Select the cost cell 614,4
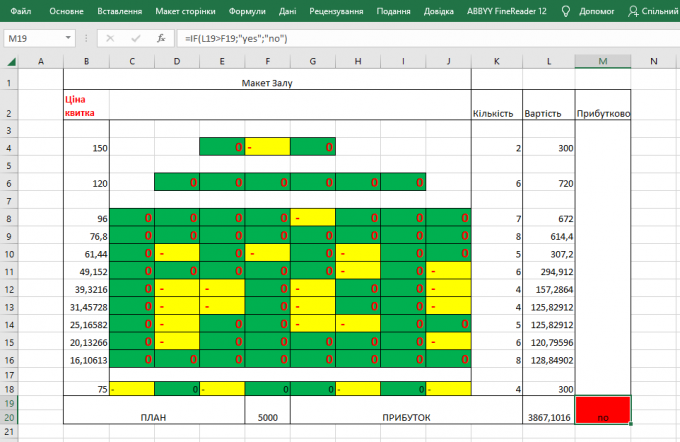Viewport: 680px width, 442px height. click(x=549, y=236)
